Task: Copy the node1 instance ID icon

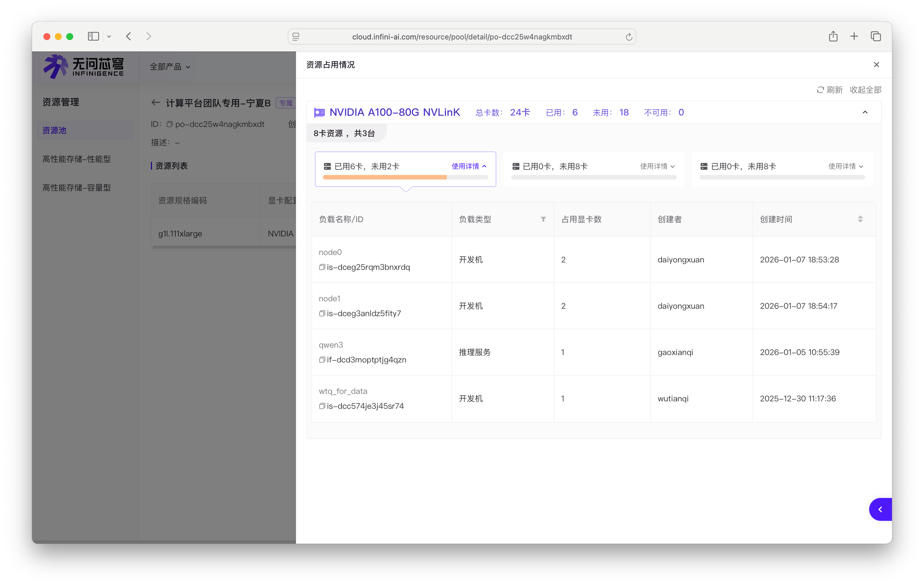Action: (322, 313)
